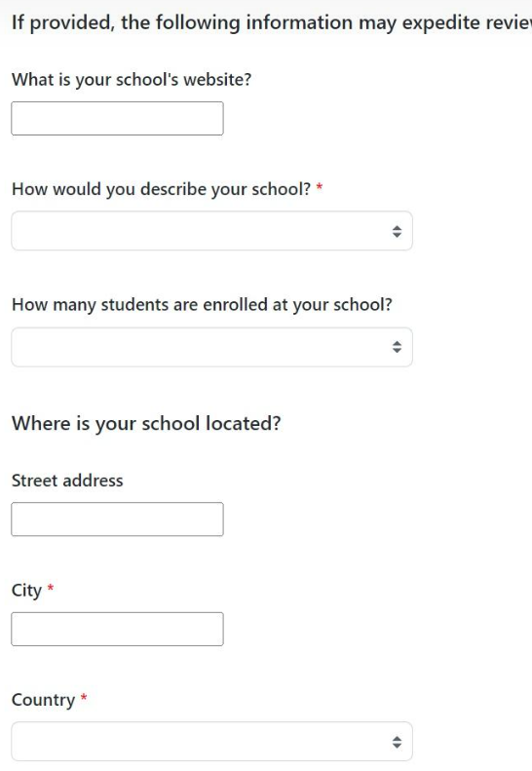Viewport: 532px width, 771px height.
Task: Open the 'describe your school' dropdown
Action: 211,231
